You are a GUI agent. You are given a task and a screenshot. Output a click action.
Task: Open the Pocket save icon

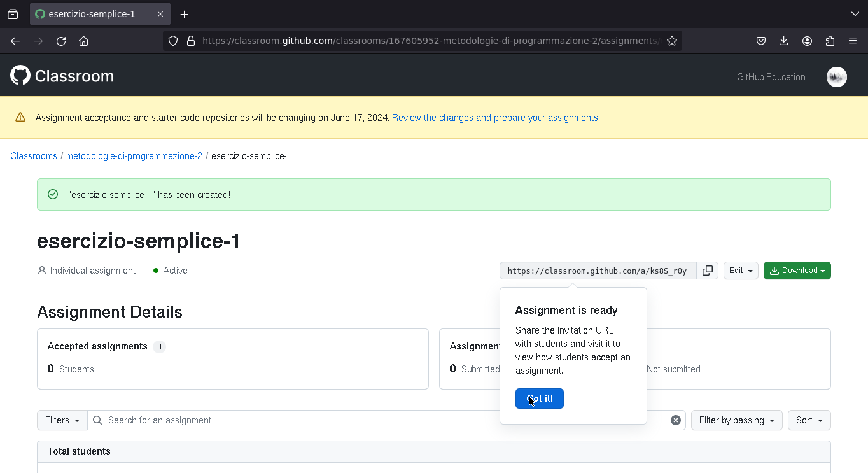(761, 41)
